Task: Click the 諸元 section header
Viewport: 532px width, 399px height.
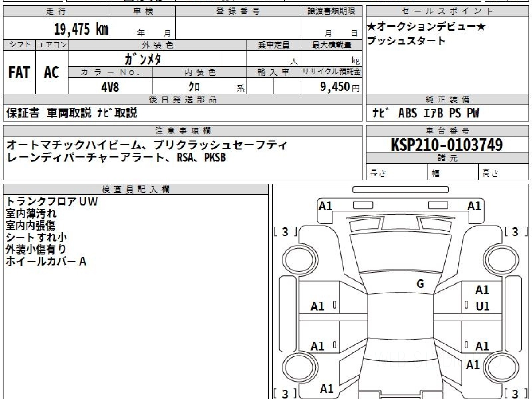Action: tap(447, 158)
